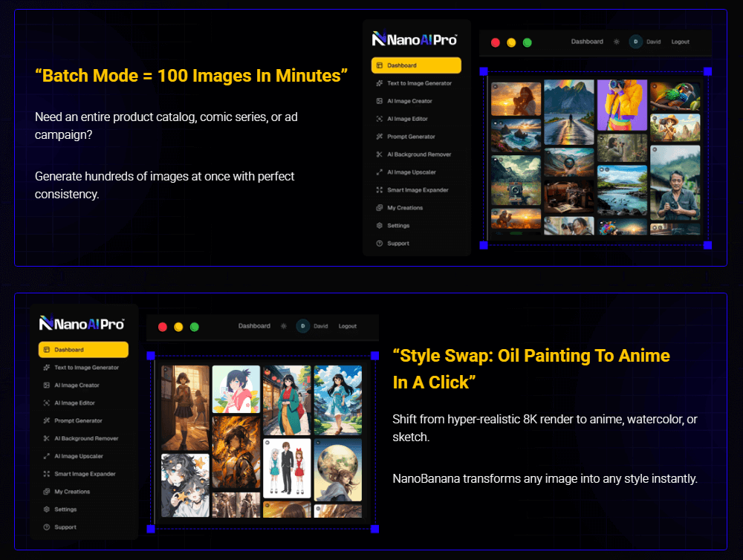Click AI Image Upscaler arrows icon in bottom sidebar
Screen dimensions: 743x560
coord(47,456)
